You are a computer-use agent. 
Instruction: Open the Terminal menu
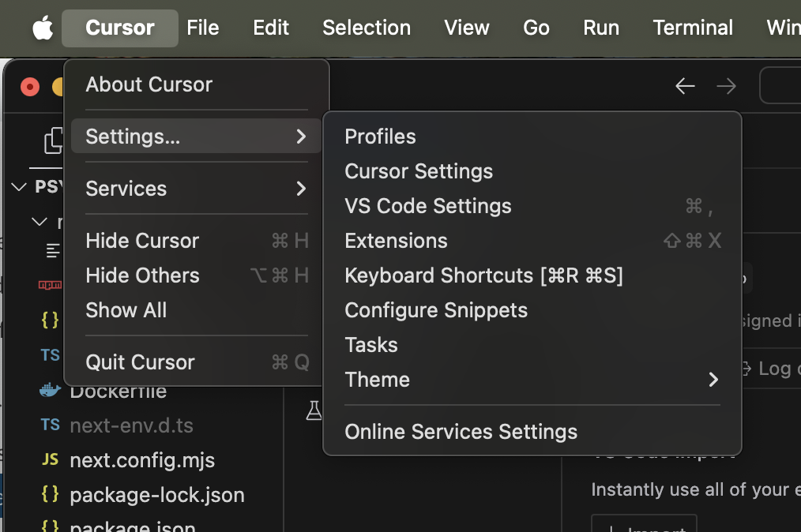[693, 28]
